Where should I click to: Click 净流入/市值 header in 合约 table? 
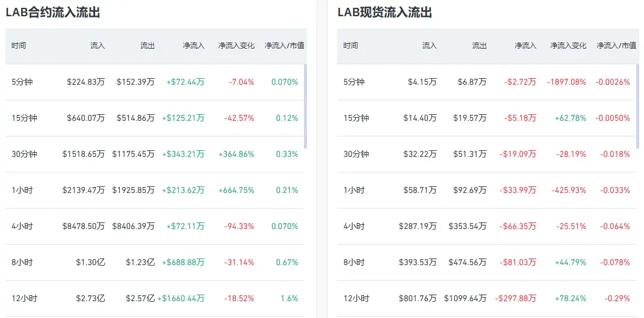point(285,46)
